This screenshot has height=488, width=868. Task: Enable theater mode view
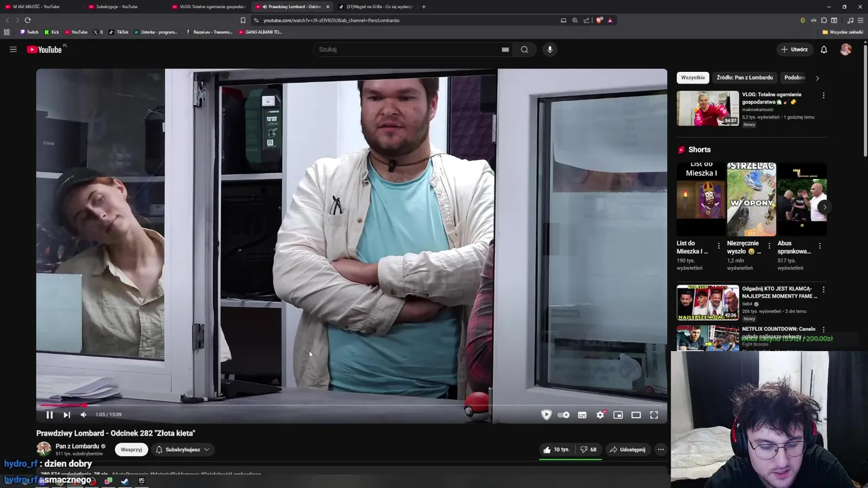point(636,415)
